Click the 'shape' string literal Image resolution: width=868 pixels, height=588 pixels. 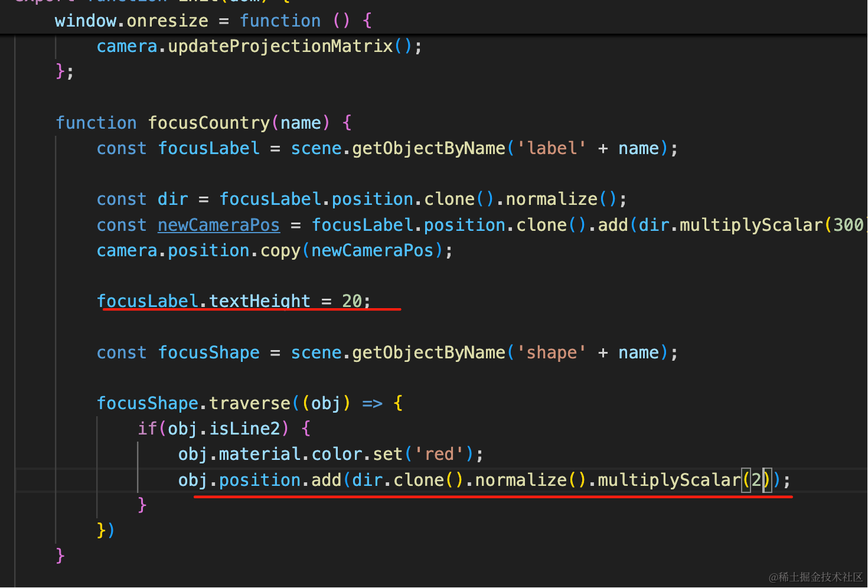coord(552,352)
